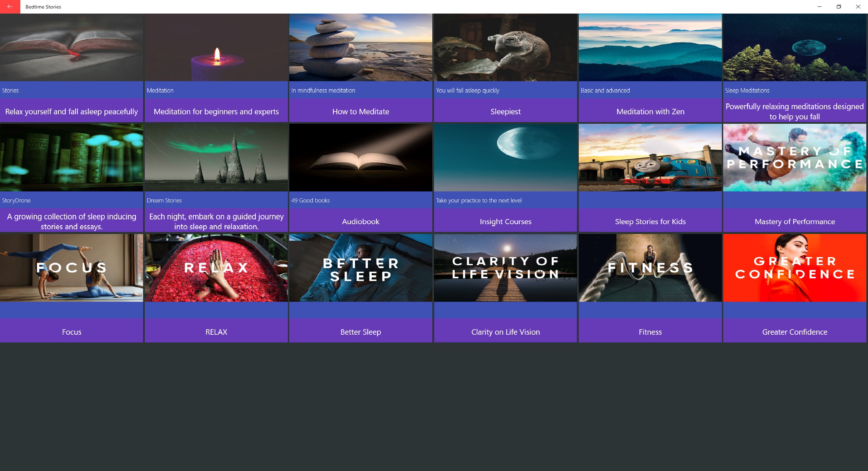Open the Insight Courses moon thumbnail
Screen dimensions: 868x471
[505, 158]
